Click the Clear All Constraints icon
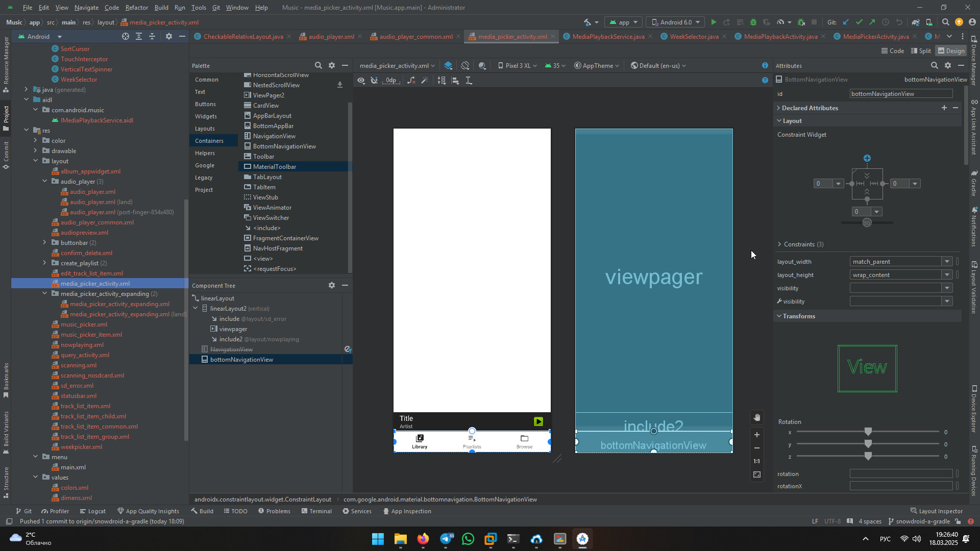The width and height of the screenshot is (980, 551). pos(411,81)
